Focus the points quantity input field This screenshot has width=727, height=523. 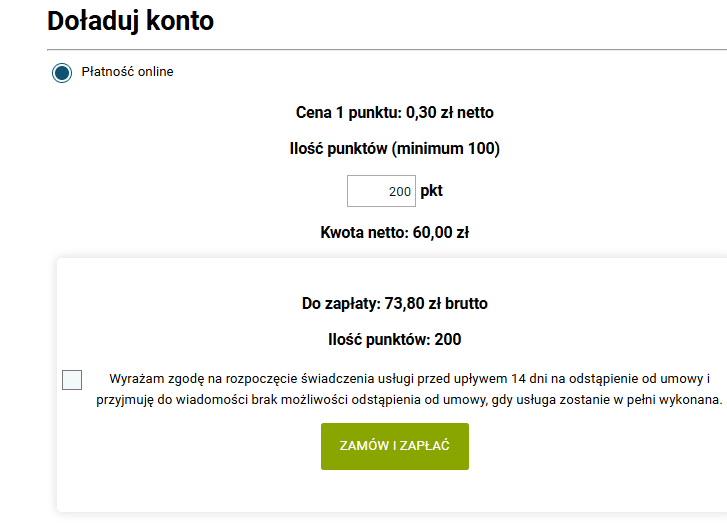(381, 191)
